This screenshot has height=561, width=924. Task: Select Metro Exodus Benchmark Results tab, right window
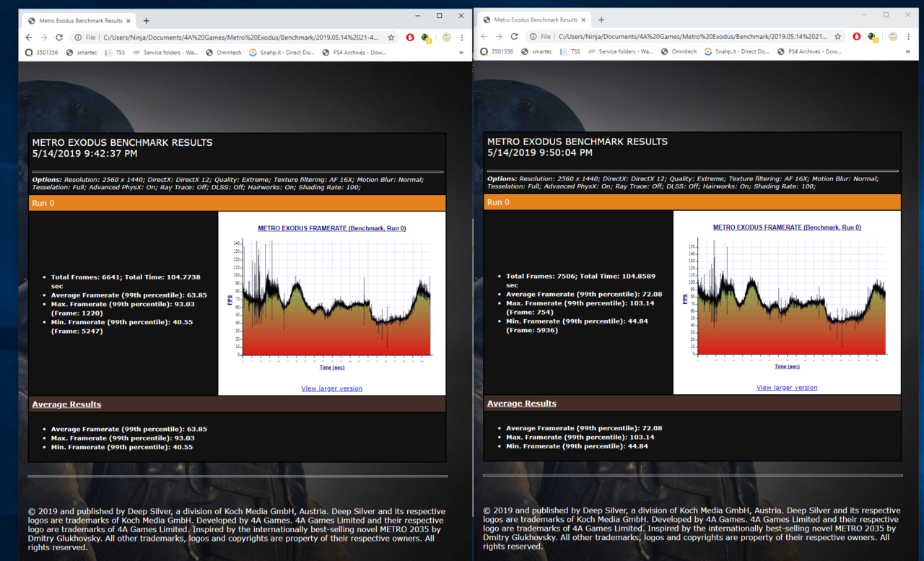534,20
